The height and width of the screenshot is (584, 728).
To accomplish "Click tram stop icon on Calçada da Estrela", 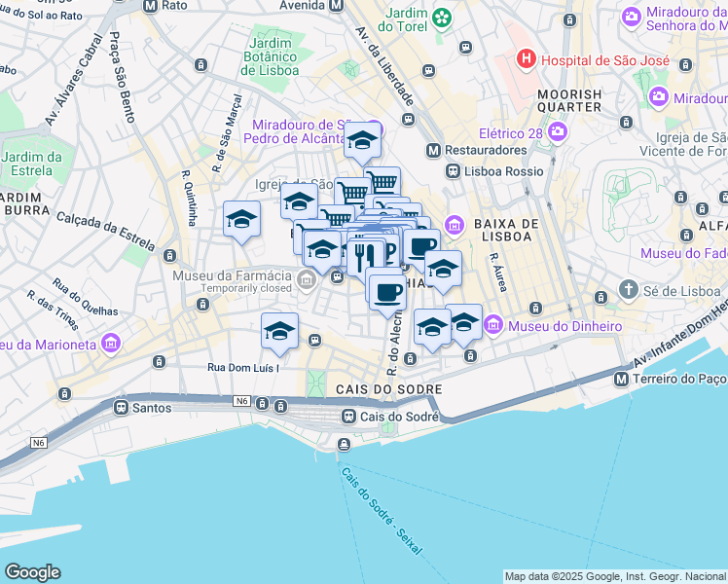I will pyautogui.click(x=170, y=255).
